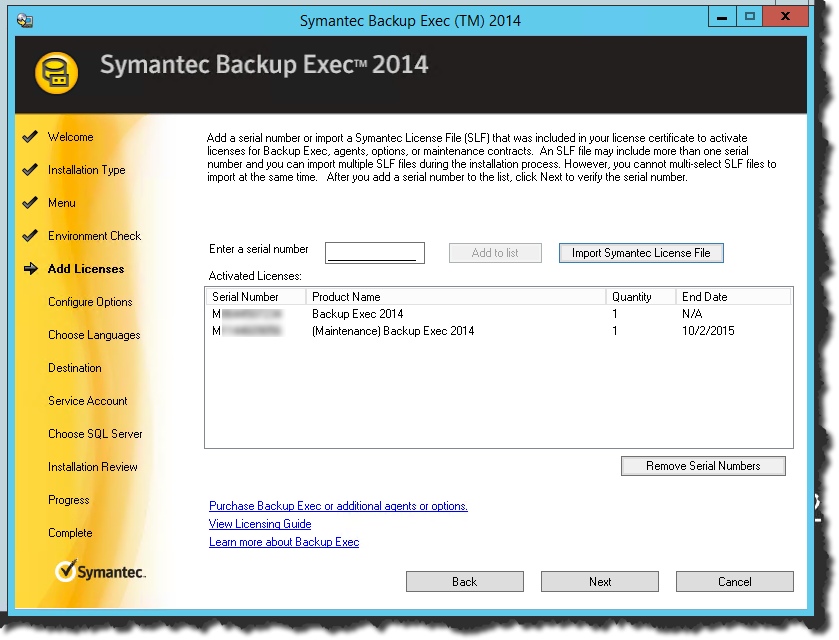This screenshot has width=839, height=640.
Task: Sort by Quantity column header
Action: click(640, 296)
